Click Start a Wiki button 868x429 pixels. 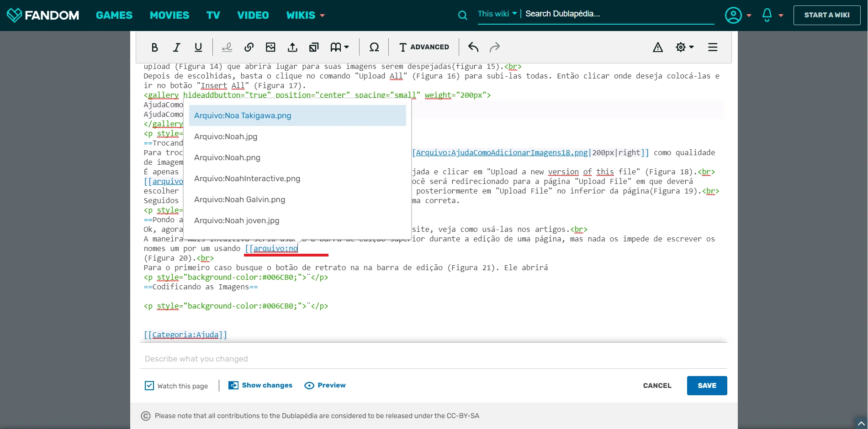[x=827, y=15]
